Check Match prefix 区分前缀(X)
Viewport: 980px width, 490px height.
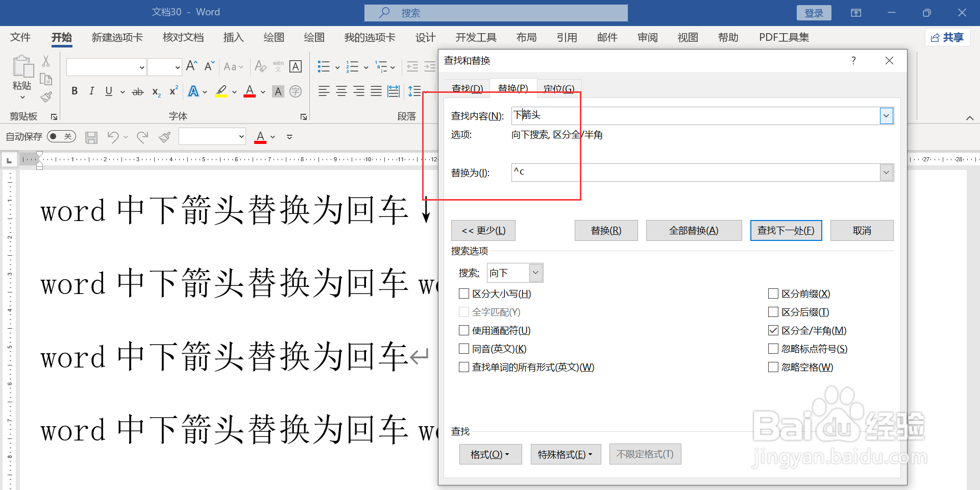tap(773, 293)
